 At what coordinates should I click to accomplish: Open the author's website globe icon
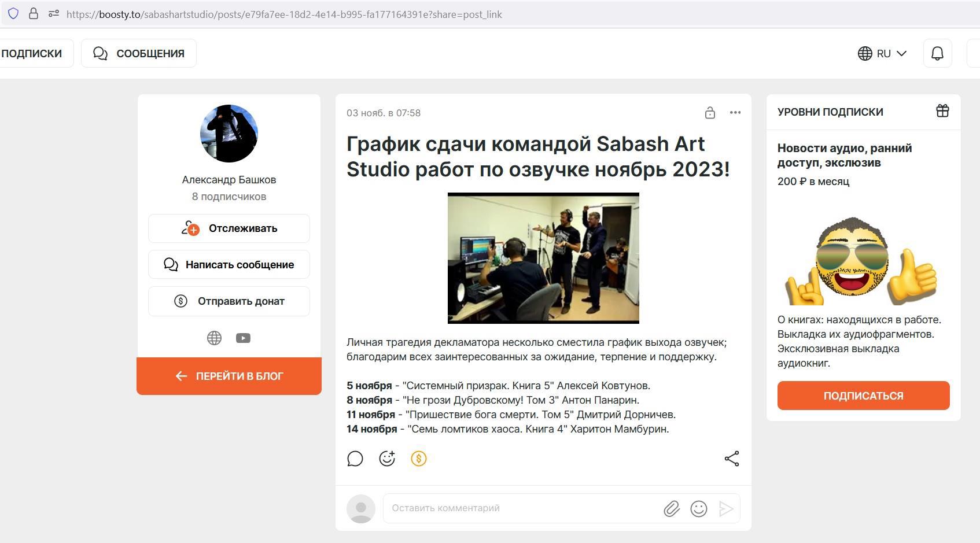(x=214, y=338)
